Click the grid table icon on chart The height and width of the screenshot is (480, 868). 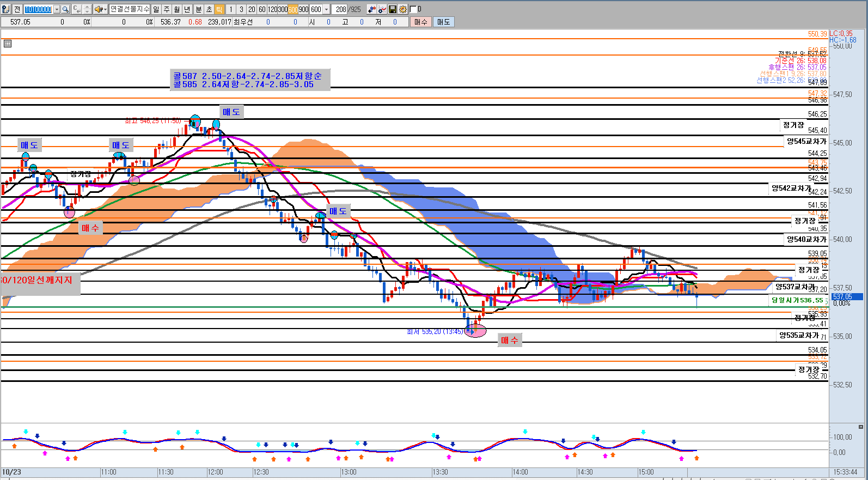click(x=8, y=44)
